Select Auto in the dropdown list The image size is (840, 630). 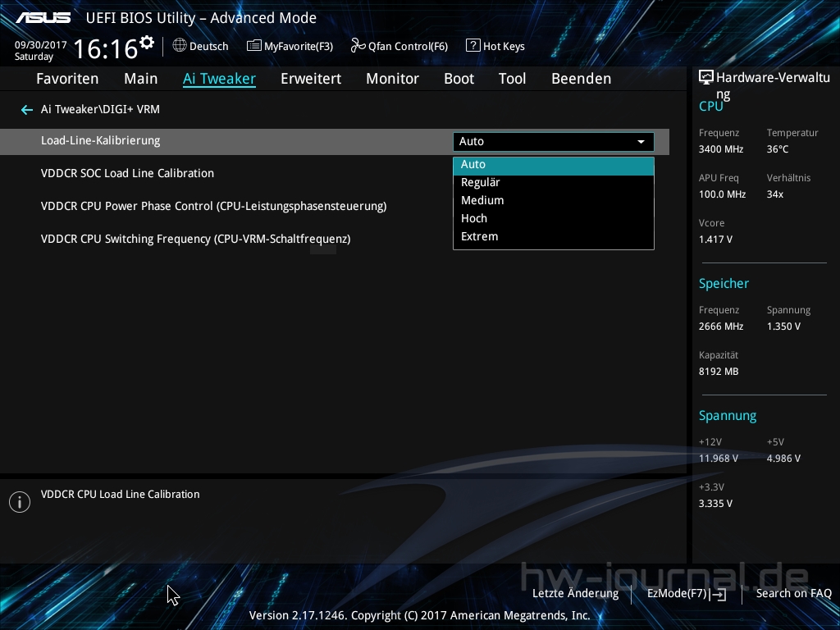coord(554,164)
